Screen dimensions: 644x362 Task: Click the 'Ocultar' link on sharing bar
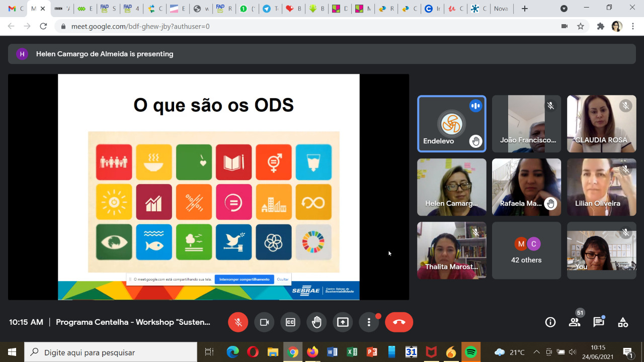(283, 280)
